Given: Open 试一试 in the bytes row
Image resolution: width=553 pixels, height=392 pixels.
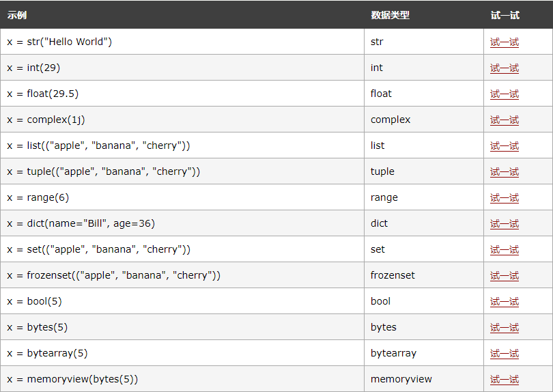Looking at the screenshot, I should click(x=505, y=328).
